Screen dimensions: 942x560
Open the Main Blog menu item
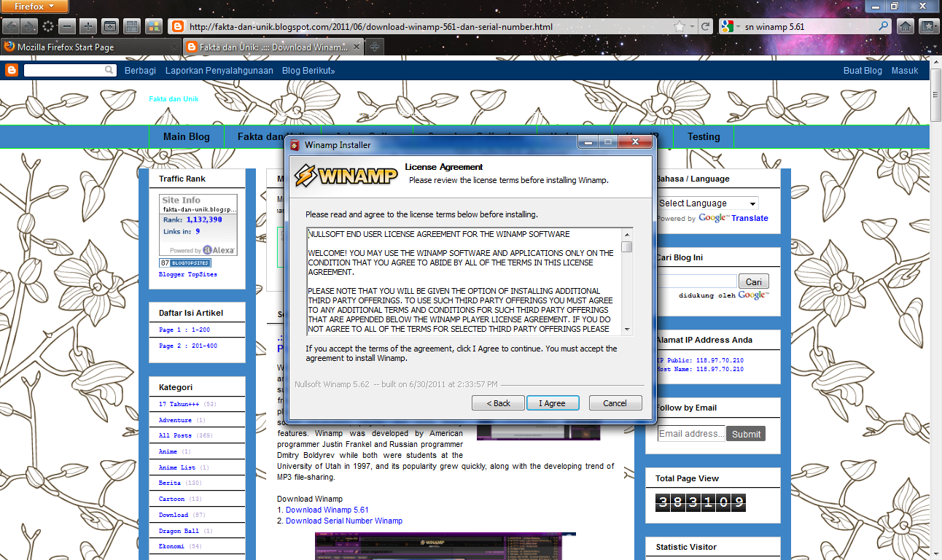[x=187, y=136]
